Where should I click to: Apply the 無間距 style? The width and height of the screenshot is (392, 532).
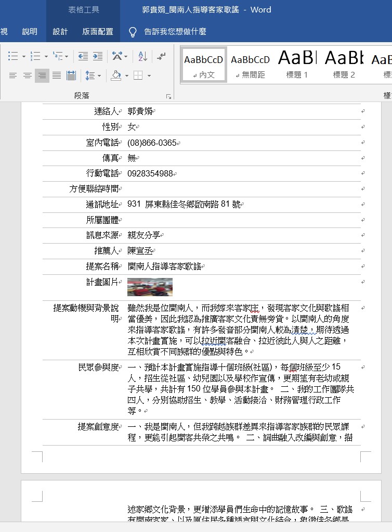tap(251, 65)
